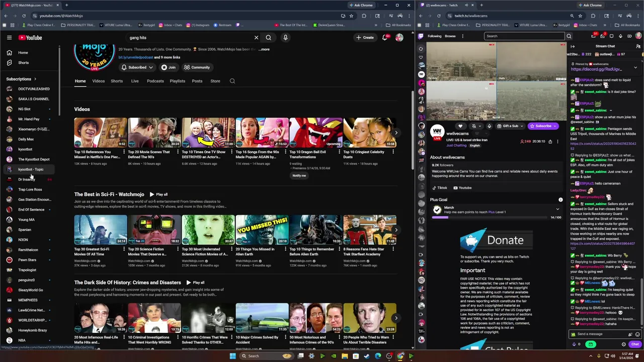Open Twitch whispers chat bubble icon
This screenshot has height=362, width=644.
click(611, 36)
